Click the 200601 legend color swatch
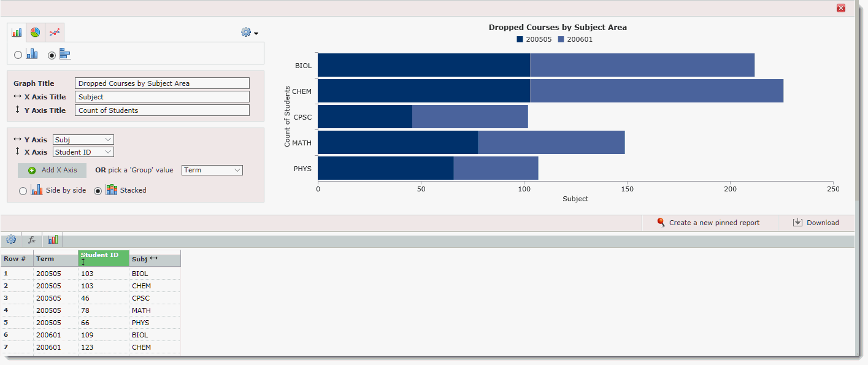The width and height of the screenshot is (868, 365). tap(561, 39)
